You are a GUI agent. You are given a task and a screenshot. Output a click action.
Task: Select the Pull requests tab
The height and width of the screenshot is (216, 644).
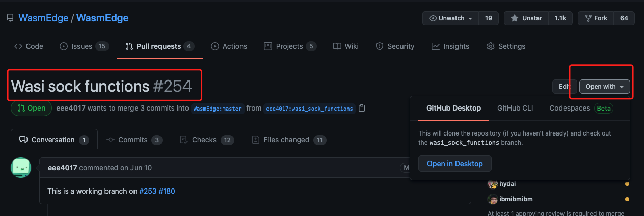click(x=160, y=46)
